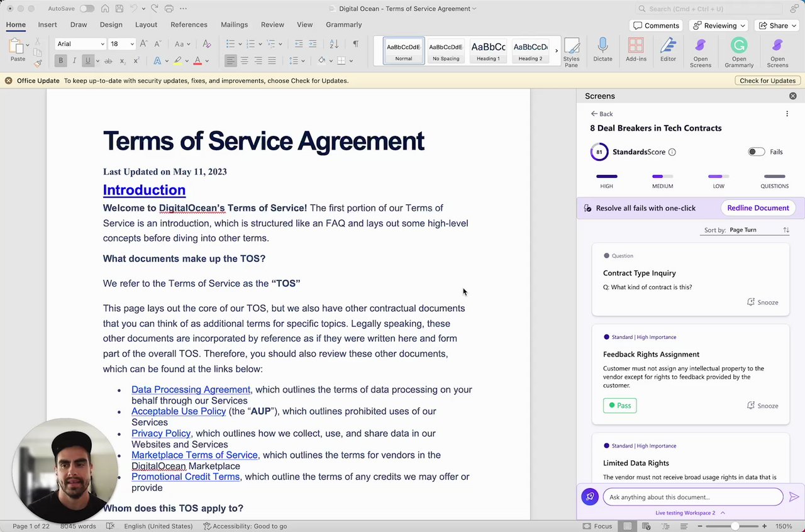
Task: Expand the Live testing Workspace 2 selector
Action: [x=689, y=513]
